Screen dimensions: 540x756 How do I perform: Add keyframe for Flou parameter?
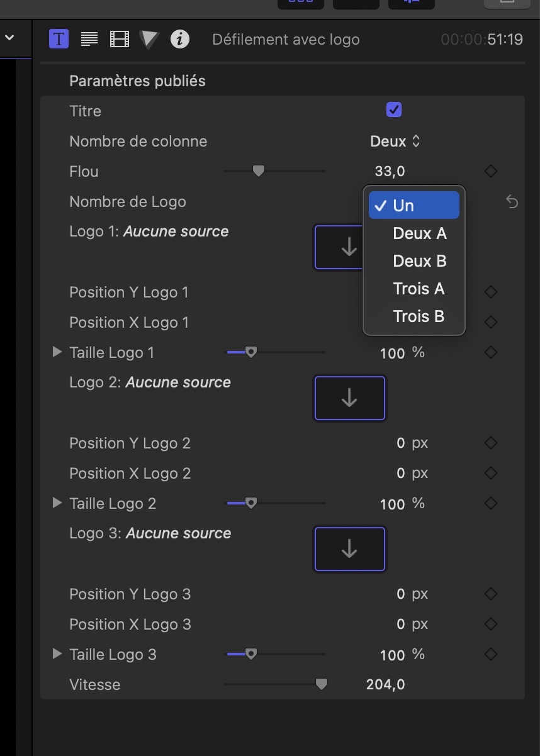pyautogui.click(x=491, y=171)
